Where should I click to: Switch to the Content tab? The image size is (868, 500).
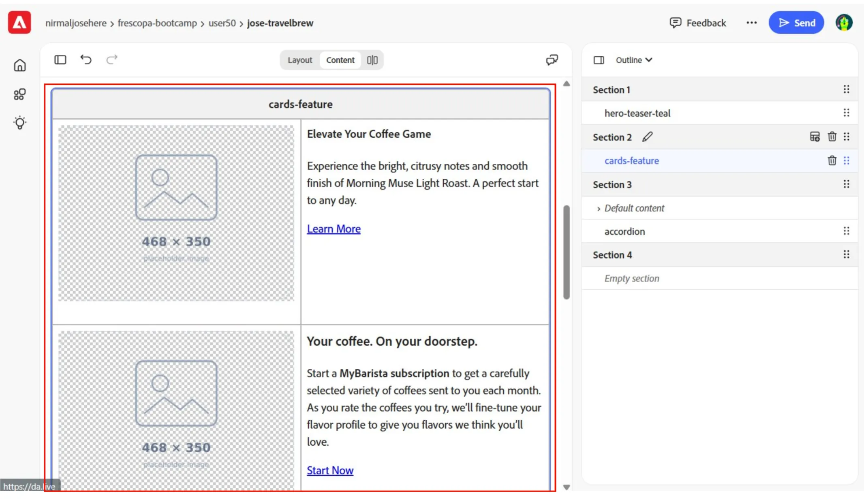[340, 60]
